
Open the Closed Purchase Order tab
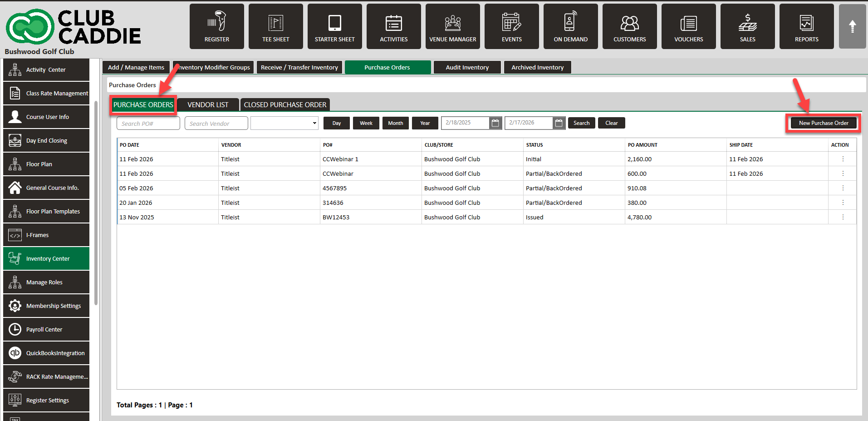(285, 105)
